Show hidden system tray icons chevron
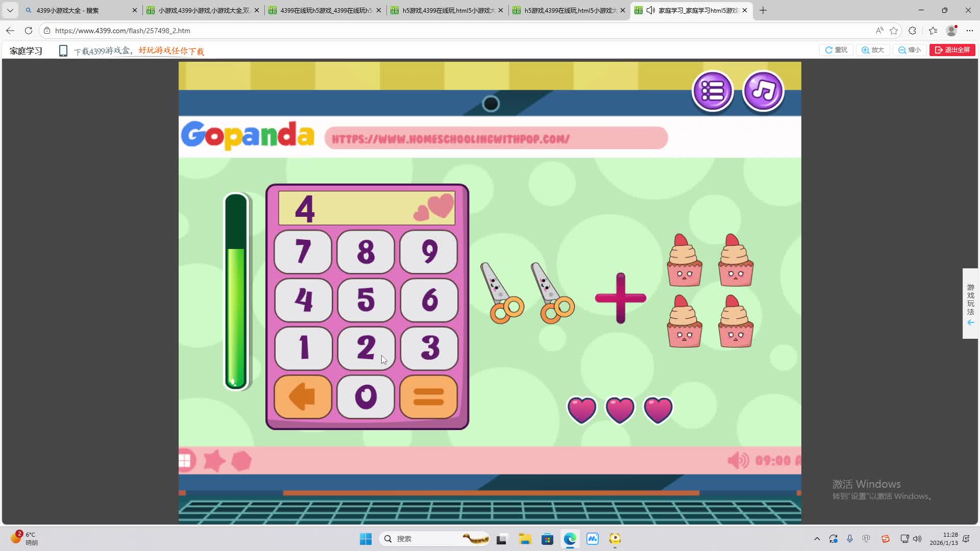This screenshot has width=980, height=551. (x=817, y=539)
